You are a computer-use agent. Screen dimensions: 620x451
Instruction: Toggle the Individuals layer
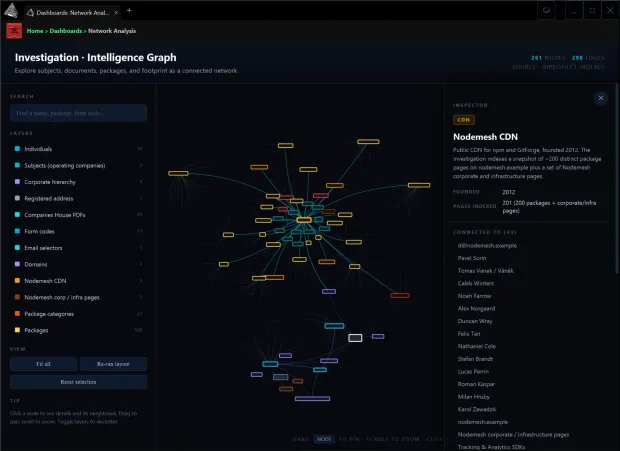click(x=78, y=149)
